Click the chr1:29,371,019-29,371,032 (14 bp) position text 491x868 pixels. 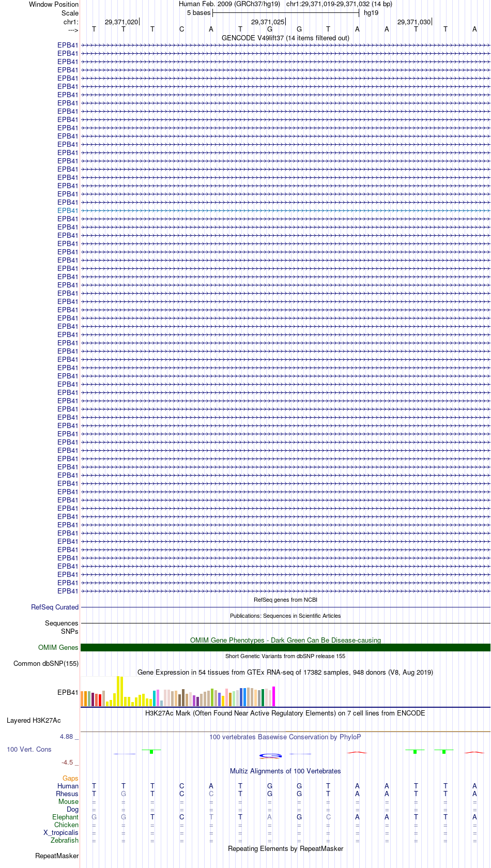(339, 4)
